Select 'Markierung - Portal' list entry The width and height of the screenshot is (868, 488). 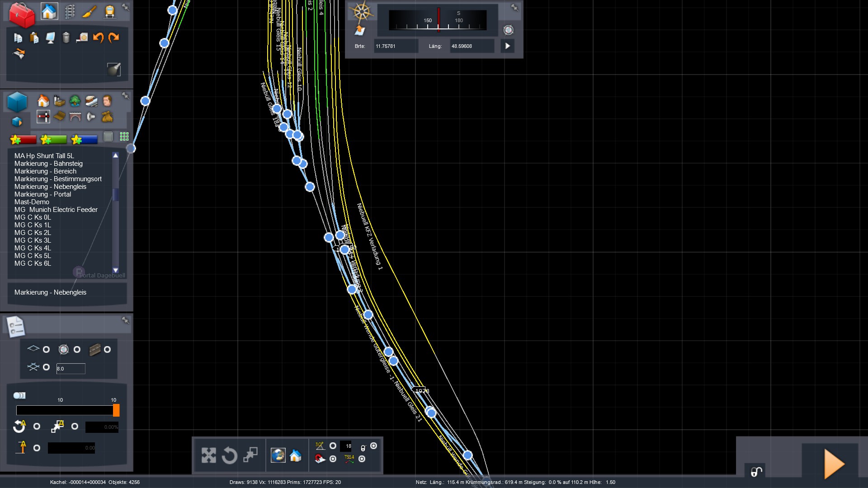[42, 194]
